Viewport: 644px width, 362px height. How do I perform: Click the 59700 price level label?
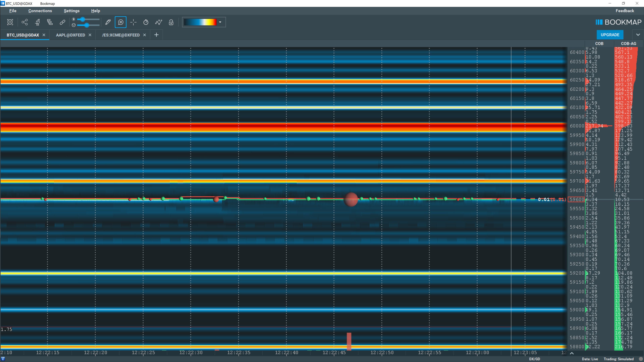577,181
